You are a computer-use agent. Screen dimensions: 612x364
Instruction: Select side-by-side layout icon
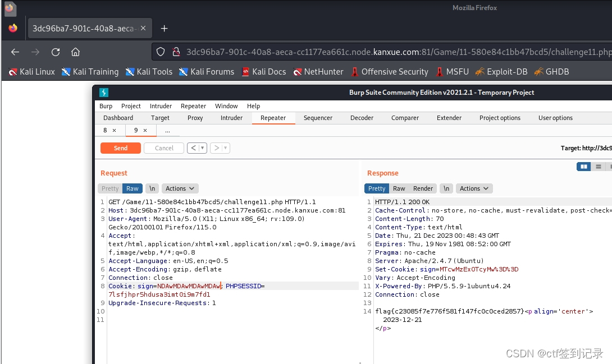584,167
